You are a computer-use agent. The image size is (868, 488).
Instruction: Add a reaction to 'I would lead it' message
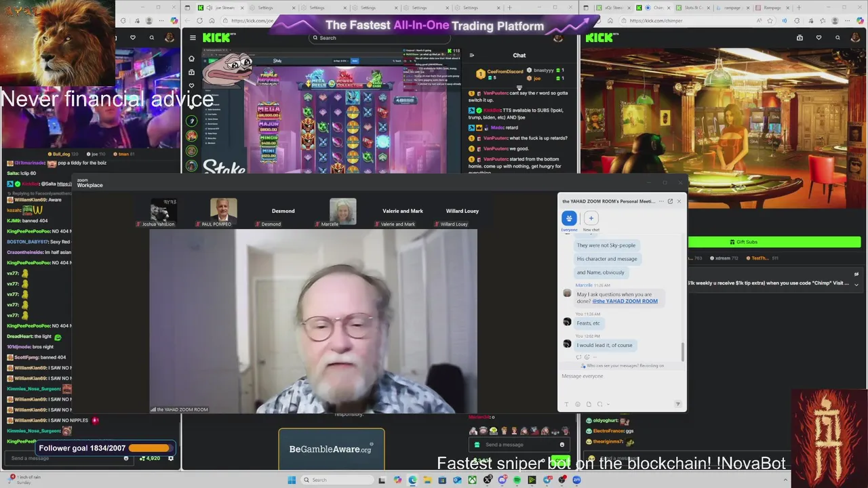pyautogui.click(x=587, y=357)
